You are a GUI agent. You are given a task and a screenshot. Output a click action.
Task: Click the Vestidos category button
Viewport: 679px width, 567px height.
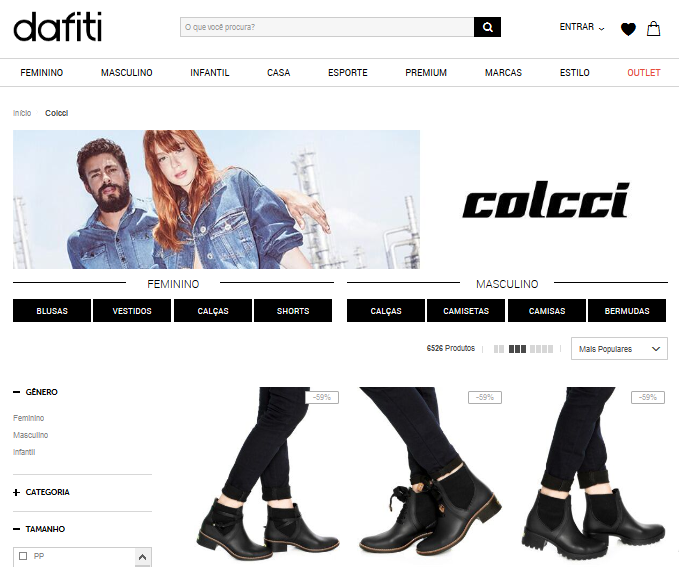tap(132, 311)
